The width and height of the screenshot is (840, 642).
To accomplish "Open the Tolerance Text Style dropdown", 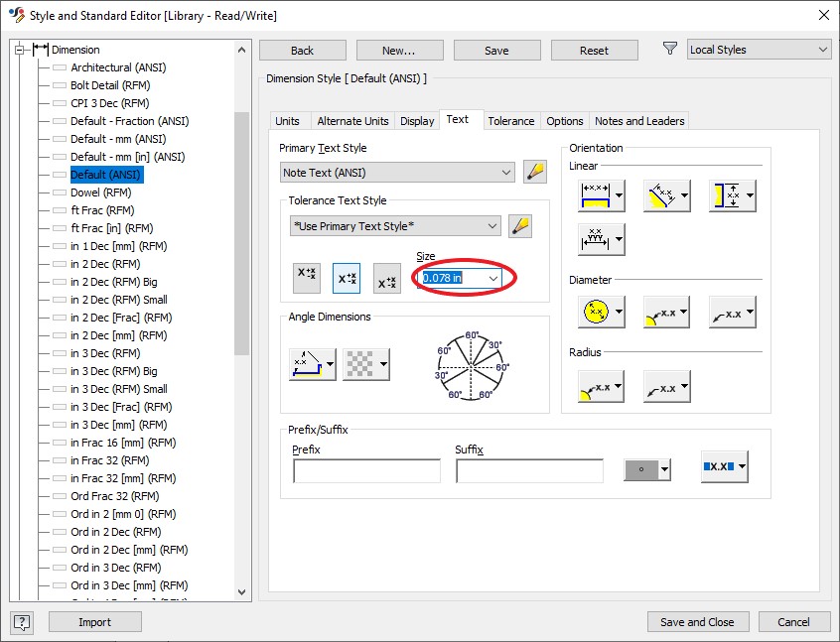I will [395, 226].
